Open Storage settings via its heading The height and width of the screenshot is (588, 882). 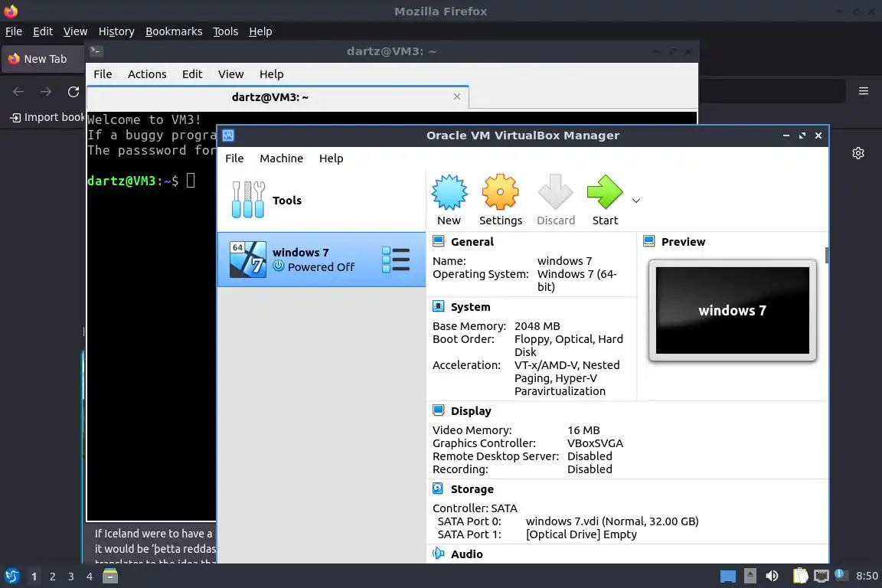tap(472, 489)
